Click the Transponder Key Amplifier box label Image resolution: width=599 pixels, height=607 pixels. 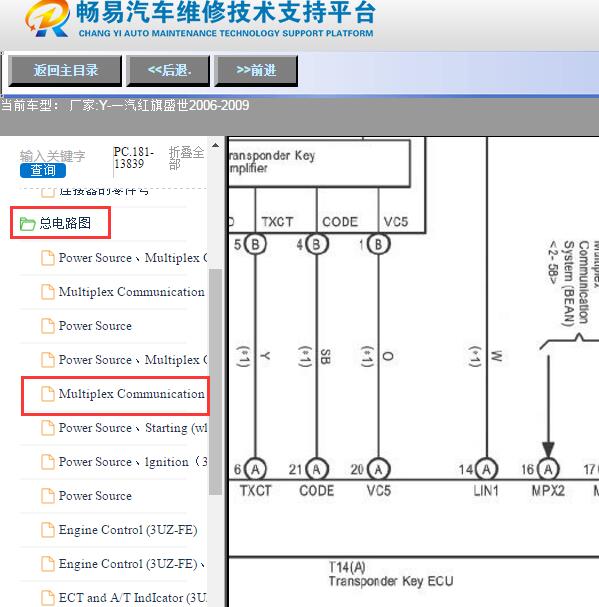[x=272, y=162]
